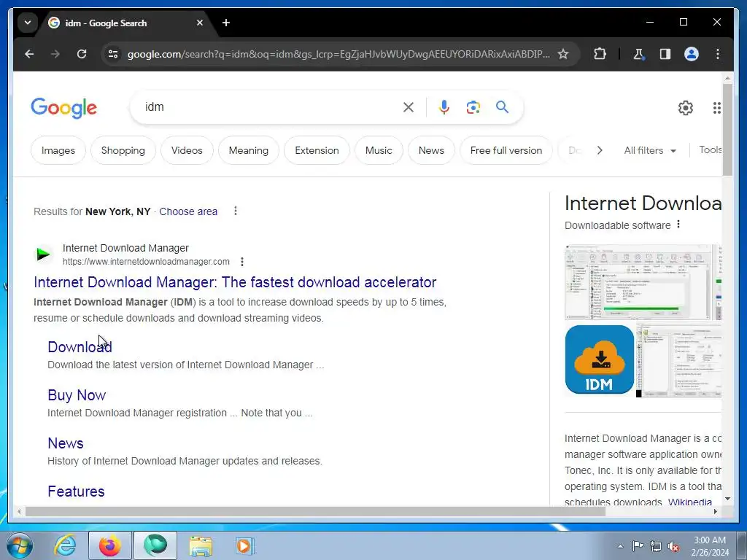
Task: View site information icon in address bar
Action: pyautogui.click(x=113, y=54)
